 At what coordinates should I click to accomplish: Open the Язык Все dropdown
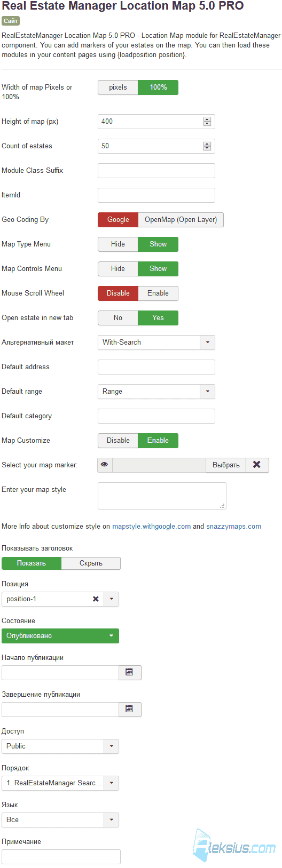click(x=60, y=820)
